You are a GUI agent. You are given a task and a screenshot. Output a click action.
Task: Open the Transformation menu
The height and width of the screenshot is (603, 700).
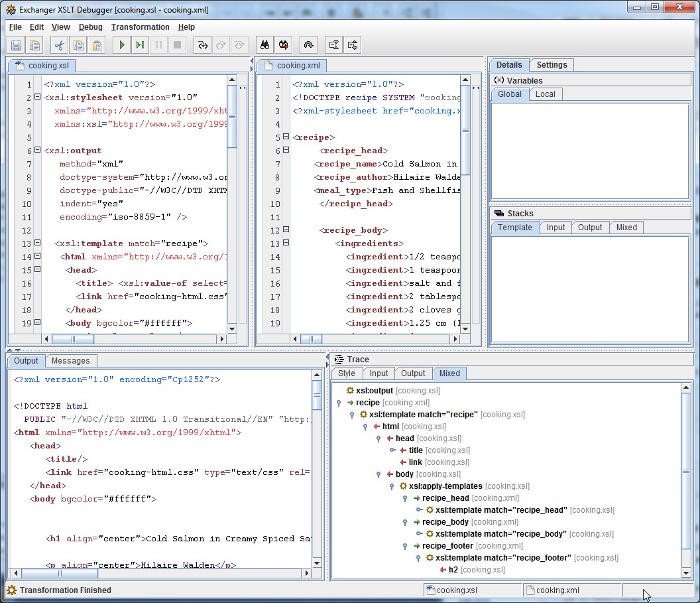coord(140,27)
